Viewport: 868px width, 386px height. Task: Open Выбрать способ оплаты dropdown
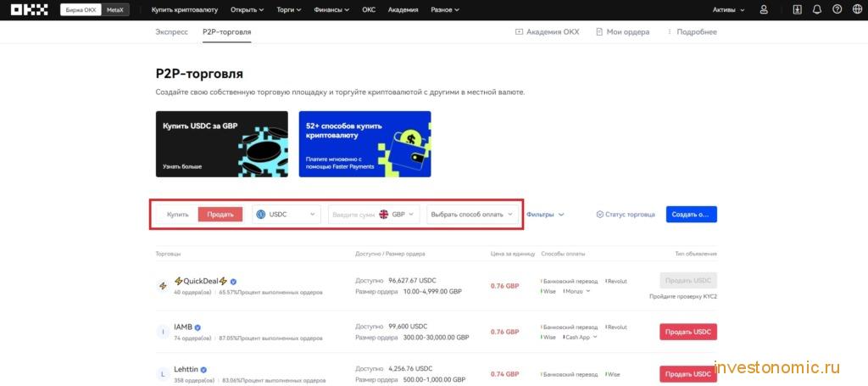click(472, 215)
